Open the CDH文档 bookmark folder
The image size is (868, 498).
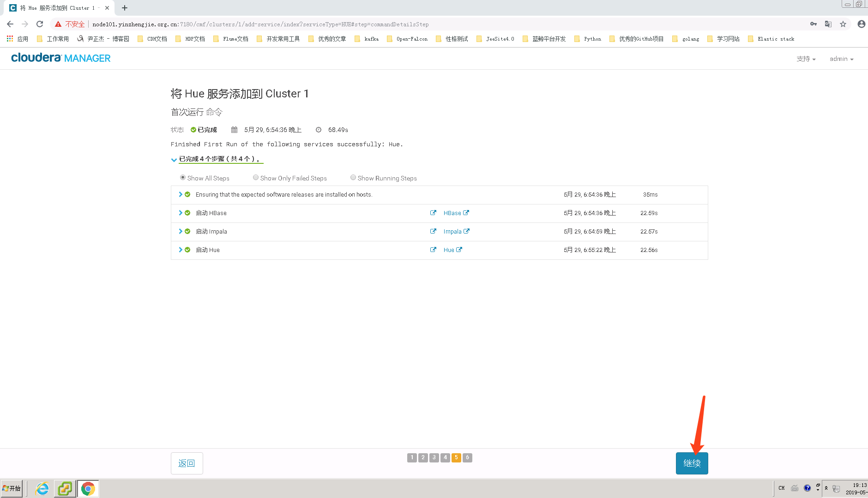coord(157,39)
